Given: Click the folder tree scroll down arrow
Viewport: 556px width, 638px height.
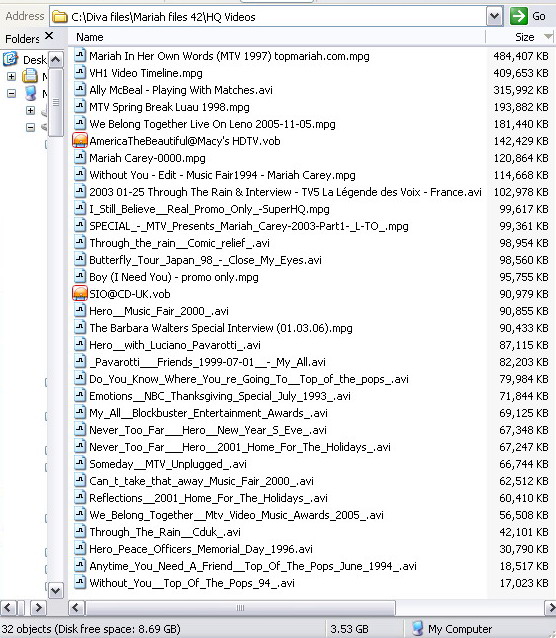Looking at the screenshot, I should 56,590.
